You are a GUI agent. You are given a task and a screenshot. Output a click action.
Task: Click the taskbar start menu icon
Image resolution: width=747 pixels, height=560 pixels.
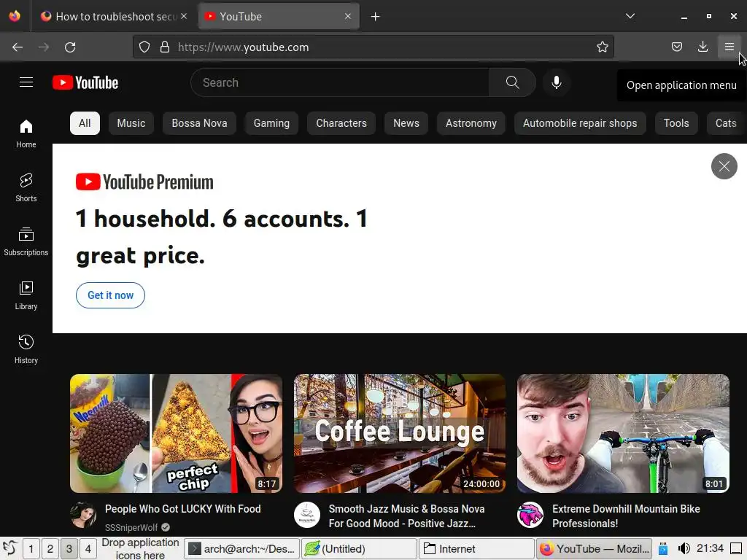pos(10,548)
